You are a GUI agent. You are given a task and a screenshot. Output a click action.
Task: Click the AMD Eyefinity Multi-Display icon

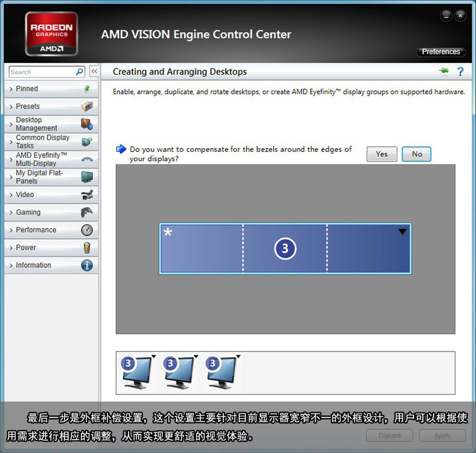click(87, 159)
